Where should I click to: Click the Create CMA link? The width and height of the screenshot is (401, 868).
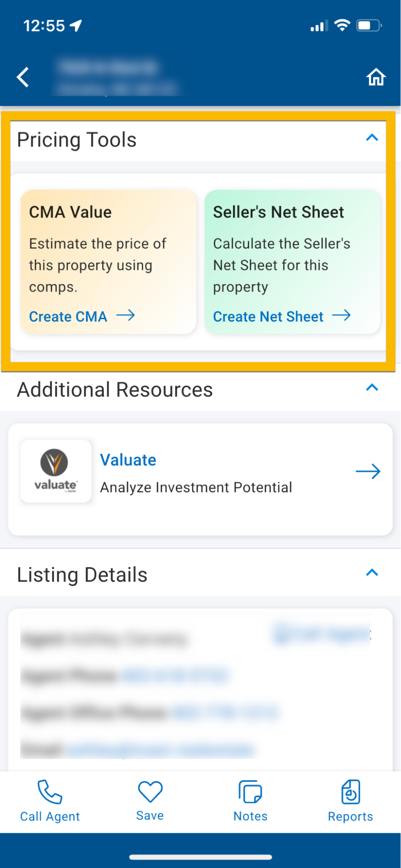[x=68, y=317]
